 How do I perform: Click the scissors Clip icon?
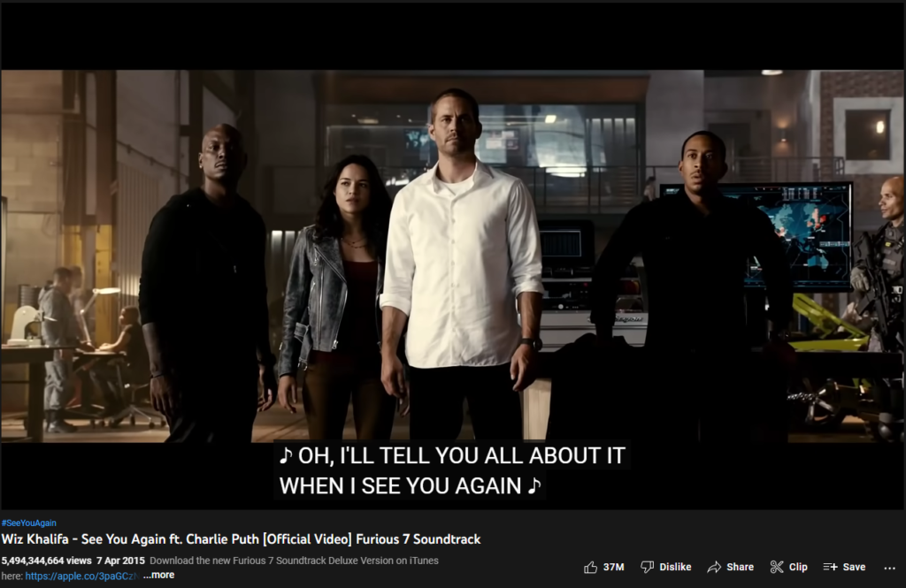pos(777,567)
